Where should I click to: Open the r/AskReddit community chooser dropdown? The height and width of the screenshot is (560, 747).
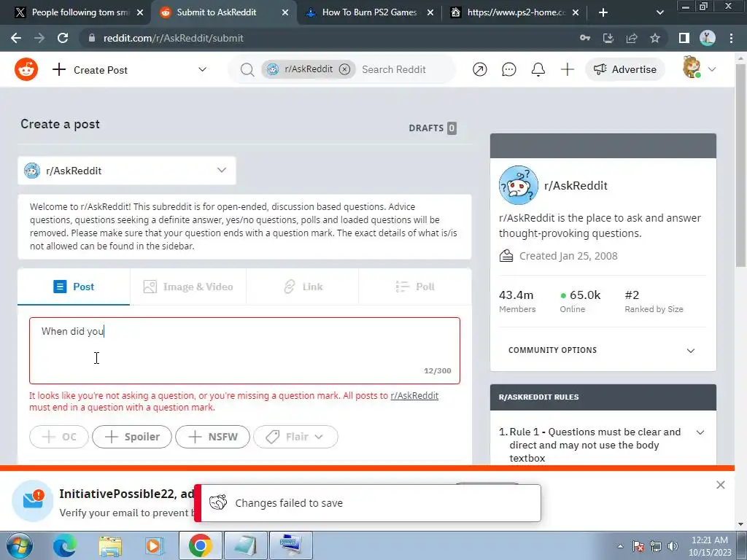pyautogui.click(x=127, y=171)
